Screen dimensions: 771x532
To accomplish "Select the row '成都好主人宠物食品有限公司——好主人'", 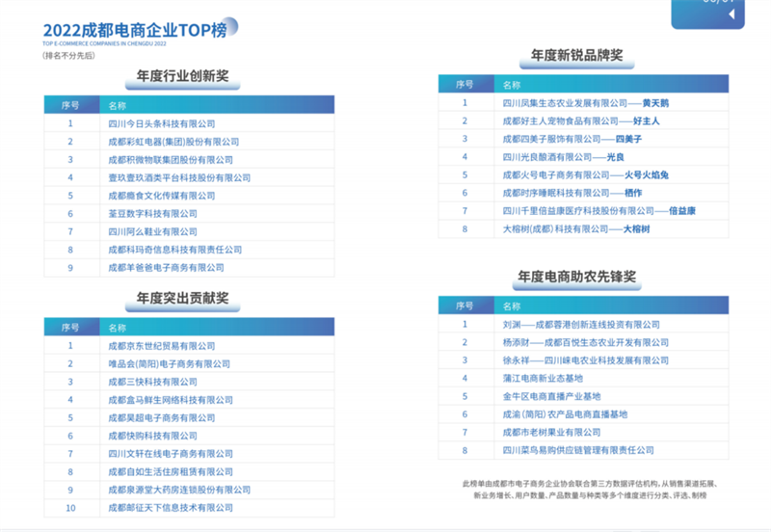I will [x=584, y=121].
